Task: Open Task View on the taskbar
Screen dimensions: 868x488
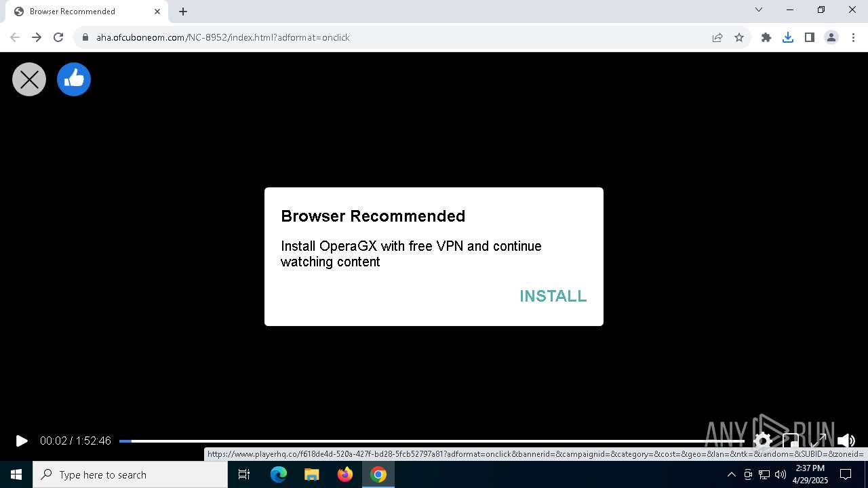Action: point(244,474)
